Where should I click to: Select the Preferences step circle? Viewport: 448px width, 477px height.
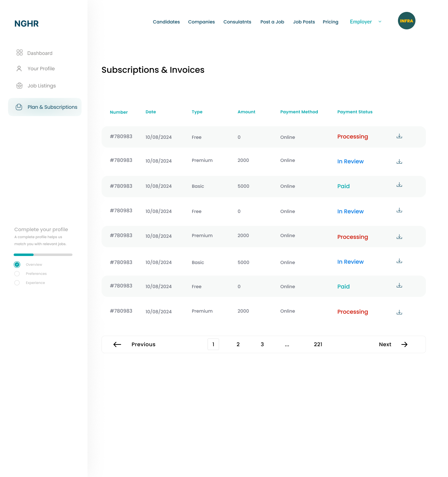(x=17, y=273)
